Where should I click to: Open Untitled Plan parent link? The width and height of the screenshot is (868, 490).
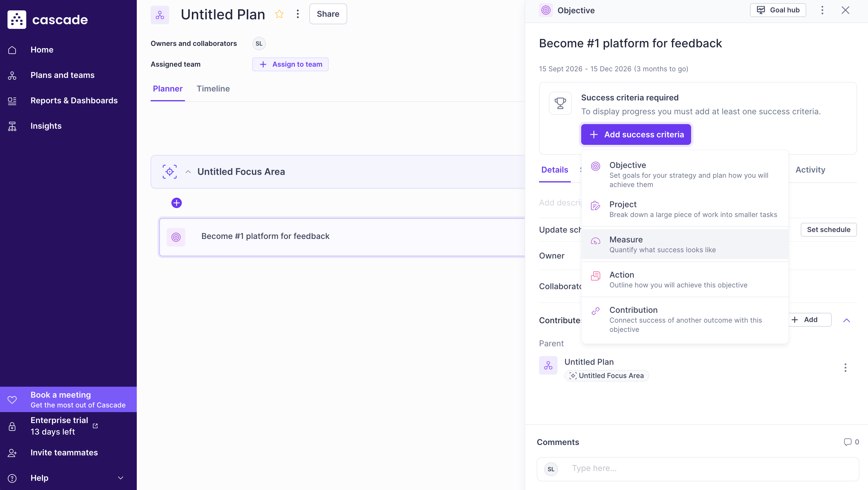589,362
